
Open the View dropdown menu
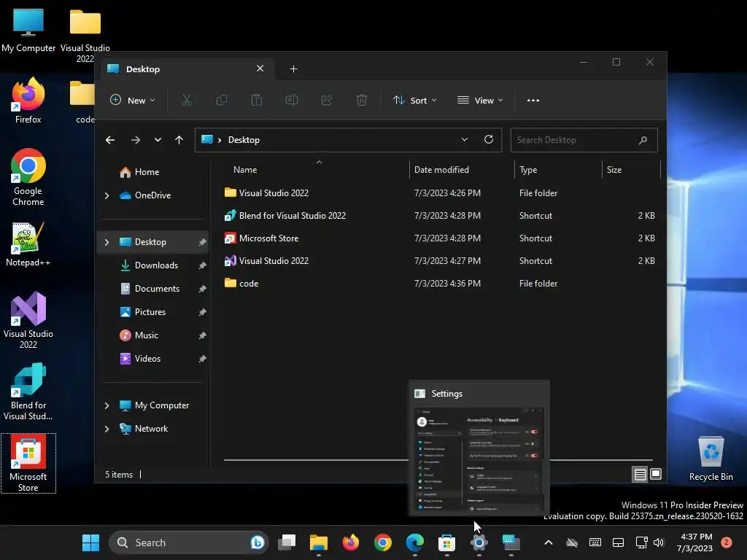pyautogui.click(x=480, y=100)
